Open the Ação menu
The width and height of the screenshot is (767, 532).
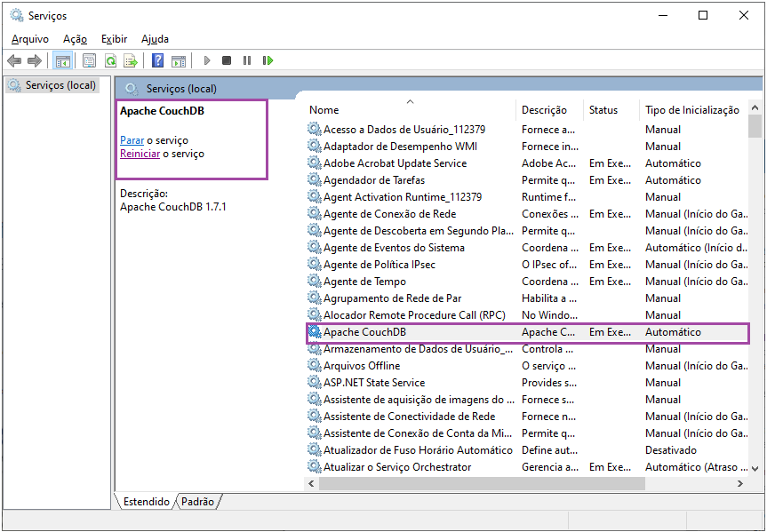click(75, 39)
